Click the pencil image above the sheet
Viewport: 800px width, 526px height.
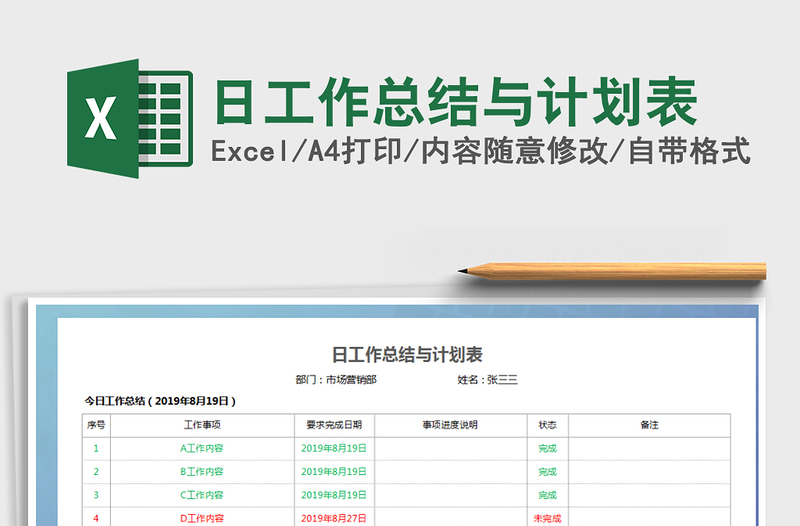click(612, 271)
